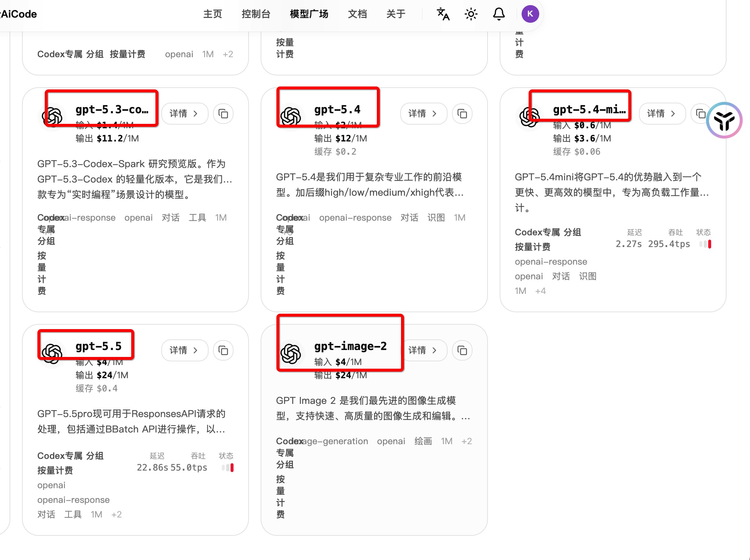This screenshot has width=750, height=560.
Task: Click the status indicator bars on gpt-5.4-mini
Action: 705,244
